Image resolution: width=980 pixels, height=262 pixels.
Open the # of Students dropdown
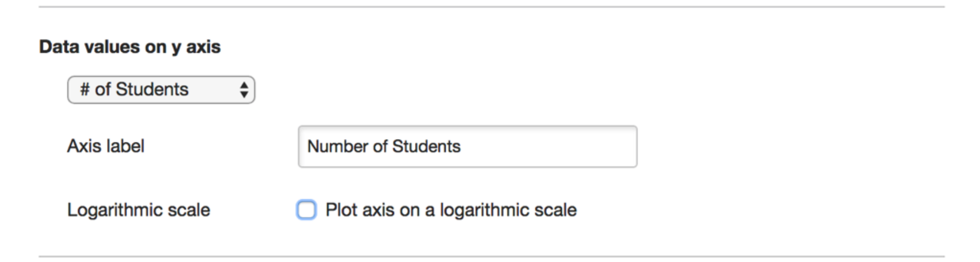[161, 90]
